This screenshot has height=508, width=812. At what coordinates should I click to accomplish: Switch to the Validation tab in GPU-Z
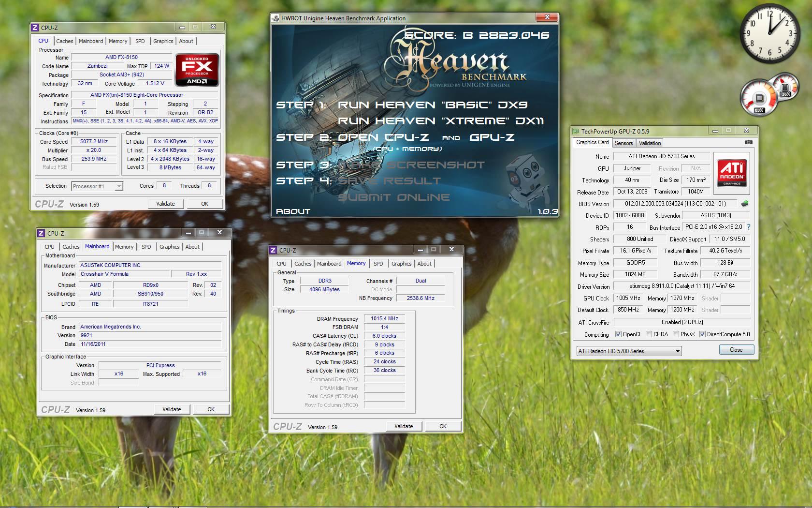coord(650,143)
